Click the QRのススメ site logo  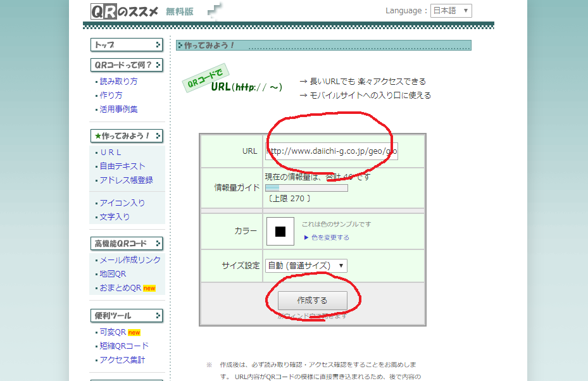[125, 11]
